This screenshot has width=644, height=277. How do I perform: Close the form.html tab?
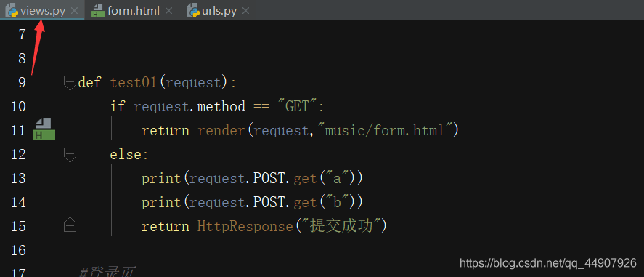coord(168,11)
